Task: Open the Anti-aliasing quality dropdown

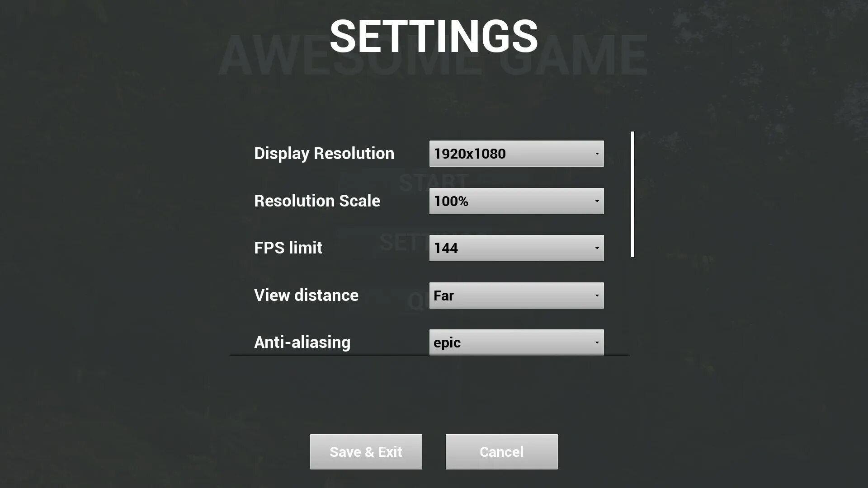Action: [x=516, y=343]
